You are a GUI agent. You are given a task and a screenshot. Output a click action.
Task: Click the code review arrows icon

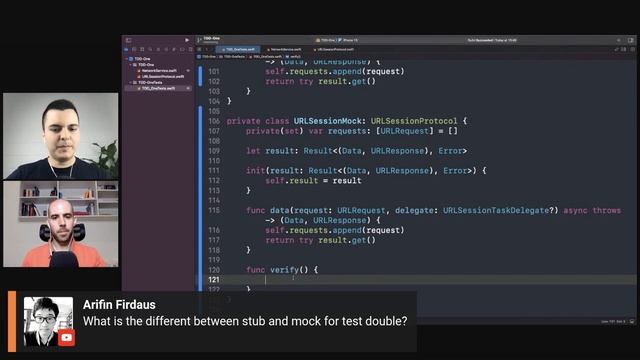616,49
